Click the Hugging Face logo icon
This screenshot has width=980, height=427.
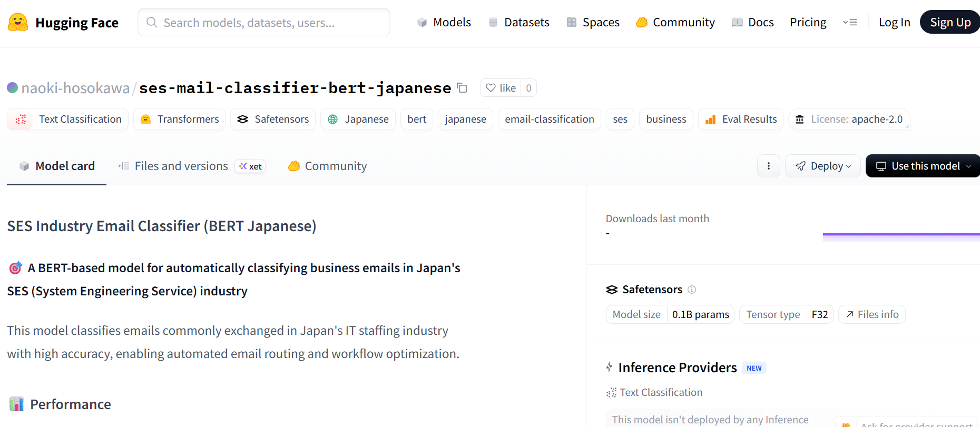pyautogui.click(x=18, y=23)
